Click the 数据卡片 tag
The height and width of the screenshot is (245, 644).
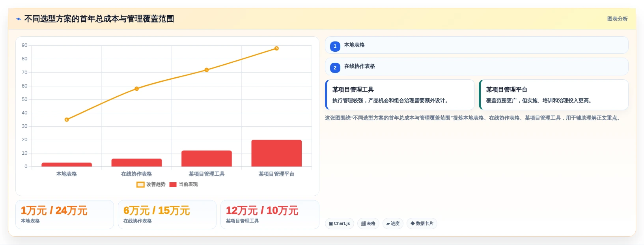click(422, 224)
